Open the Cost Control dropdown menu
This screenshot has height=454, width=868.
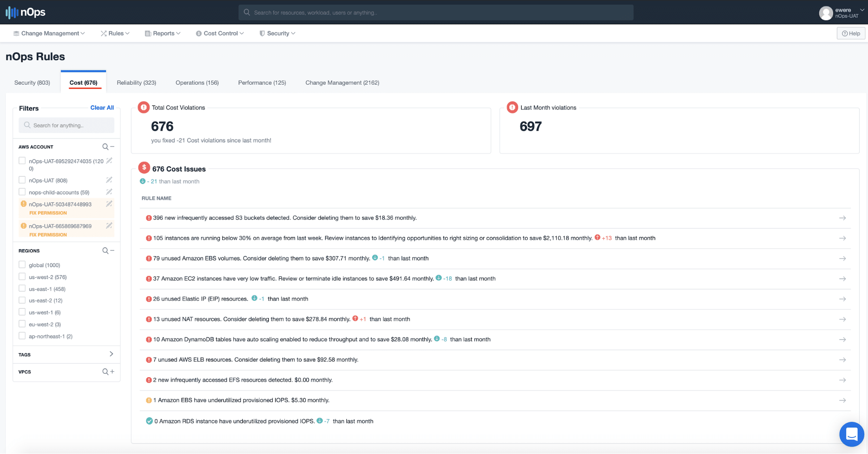[x=220, y=33]
